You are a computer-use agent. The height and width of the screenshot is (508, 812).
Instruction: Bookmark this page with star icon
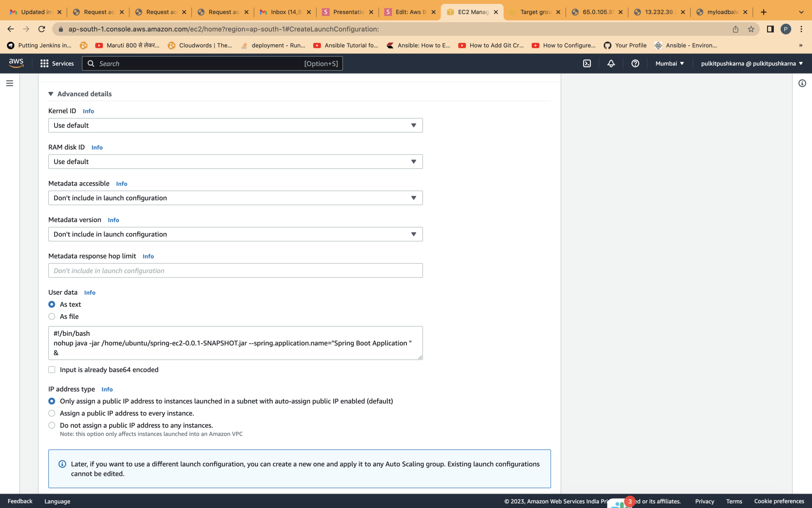[751, 29]
